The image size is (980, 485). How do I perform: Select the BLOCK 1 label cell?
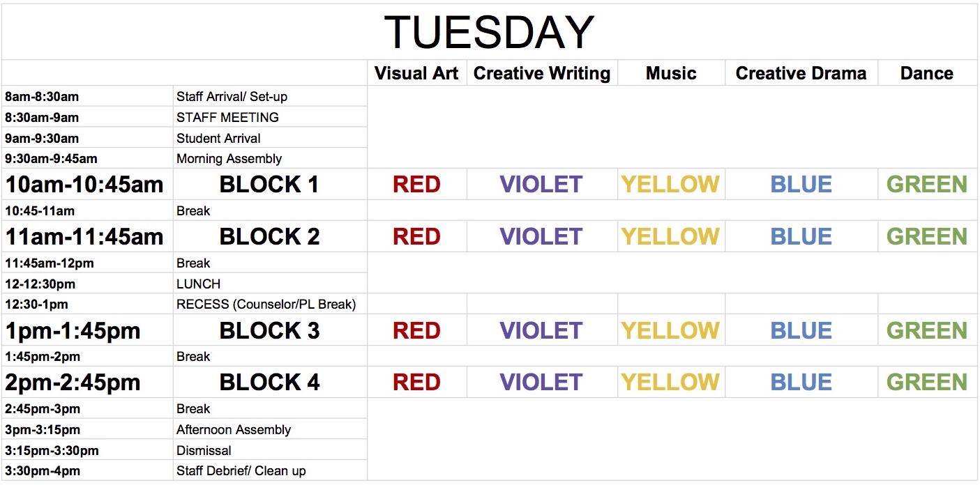click(x=269, y=185)
